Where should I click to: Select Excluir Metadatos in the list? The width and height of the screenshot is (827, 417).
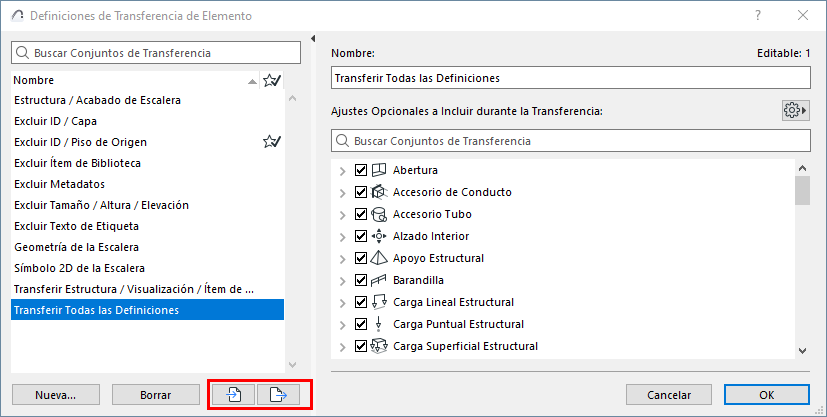[59, 184]
